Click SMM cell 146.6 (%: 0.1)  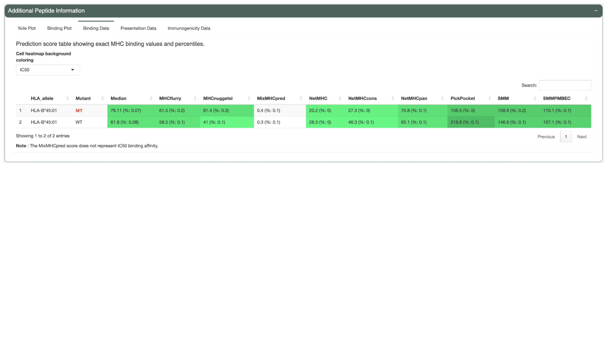[x=517, y=122]
